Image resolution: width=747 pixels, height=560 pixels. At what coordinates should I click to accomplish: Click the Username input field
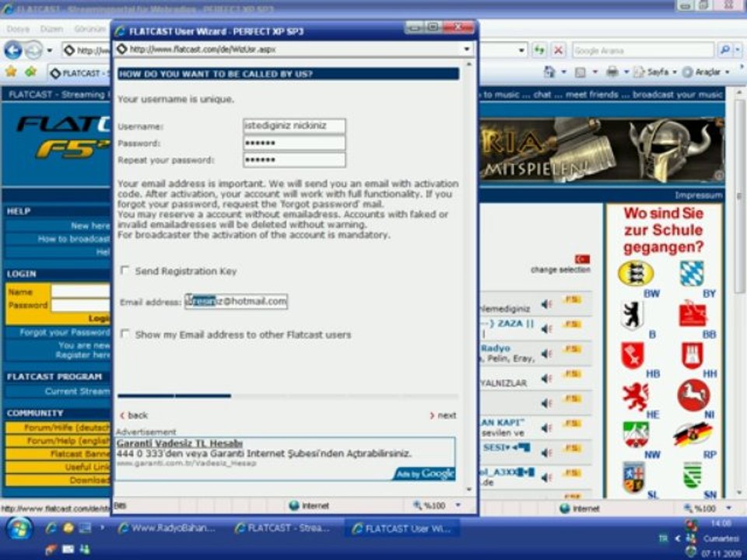pos(294,126)
